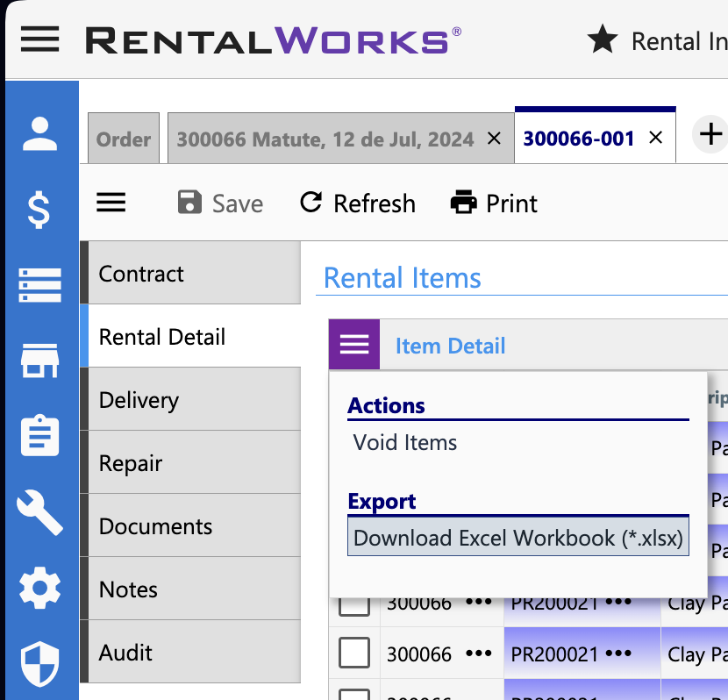Click the Item Detail heading
Image resolution: width=728 pixels, height=700 pixels.
pyautogui.click(x=450, y=346)
